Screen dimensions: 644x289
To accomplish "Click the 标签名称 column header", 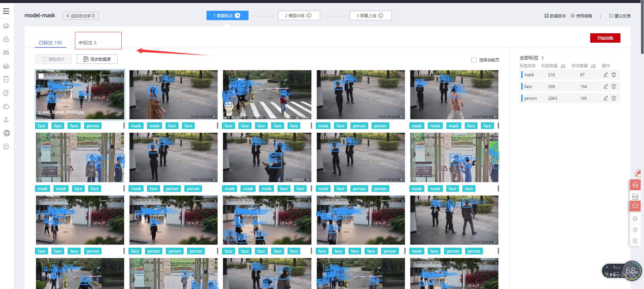I will pos(528,66).
